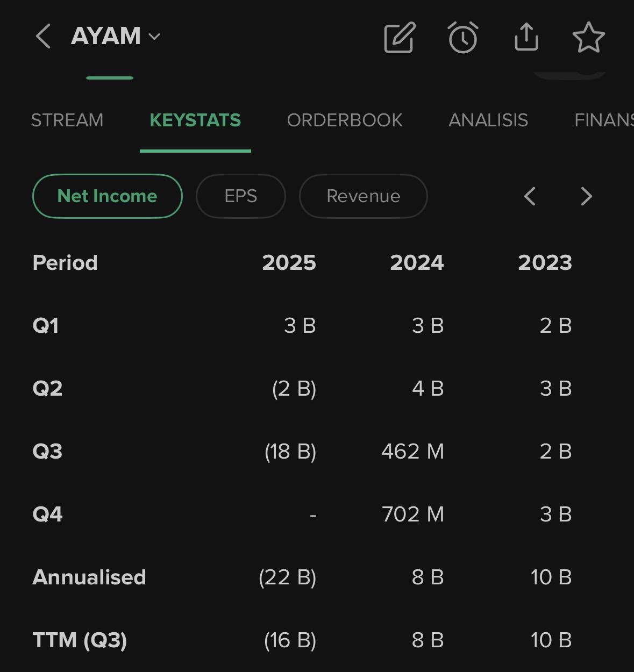Tap the TTM (Q3) row label
Screen dimensions: 634x672
tap(80, 640)
